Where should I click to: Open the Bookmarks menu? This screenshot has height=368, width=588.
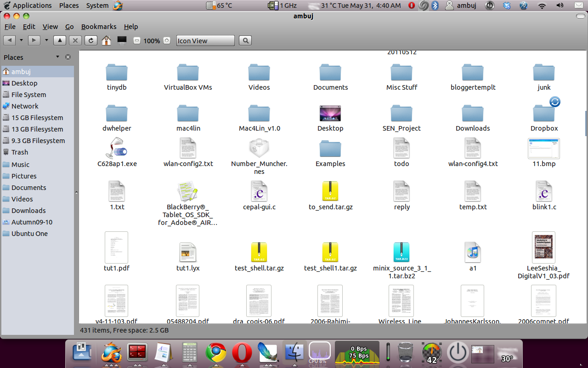[99, 26]
